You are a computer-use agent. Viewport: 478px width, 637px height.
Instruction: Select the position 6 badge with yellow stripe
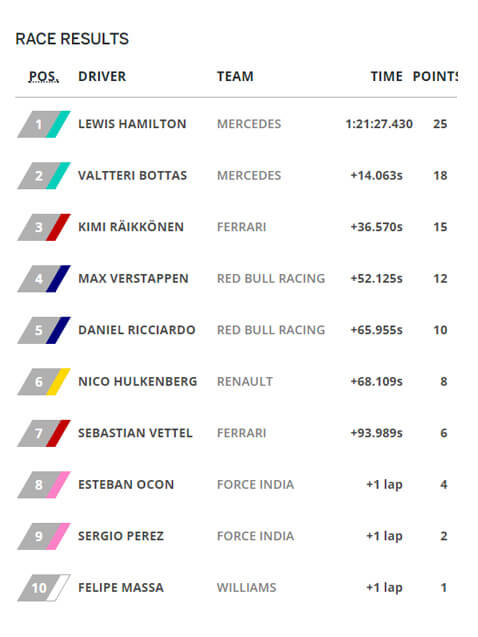tap(44, 382)
